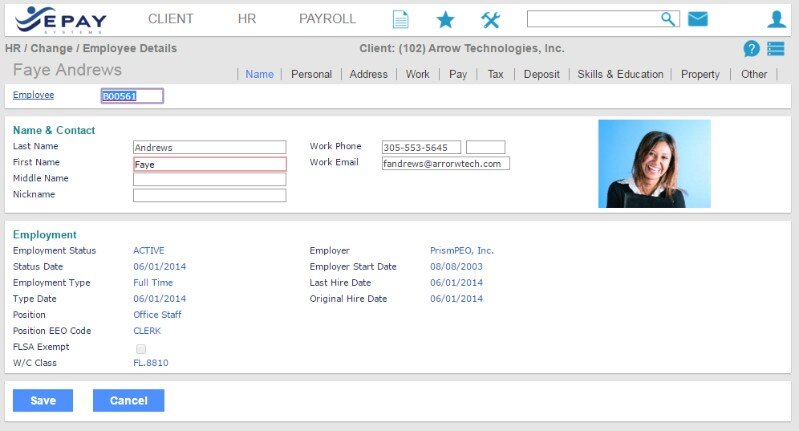The height and width of the screenshot is (431, 799).
Task: Go to the Deposit tab
Action: pyautogui.click(x=541, y=74)
